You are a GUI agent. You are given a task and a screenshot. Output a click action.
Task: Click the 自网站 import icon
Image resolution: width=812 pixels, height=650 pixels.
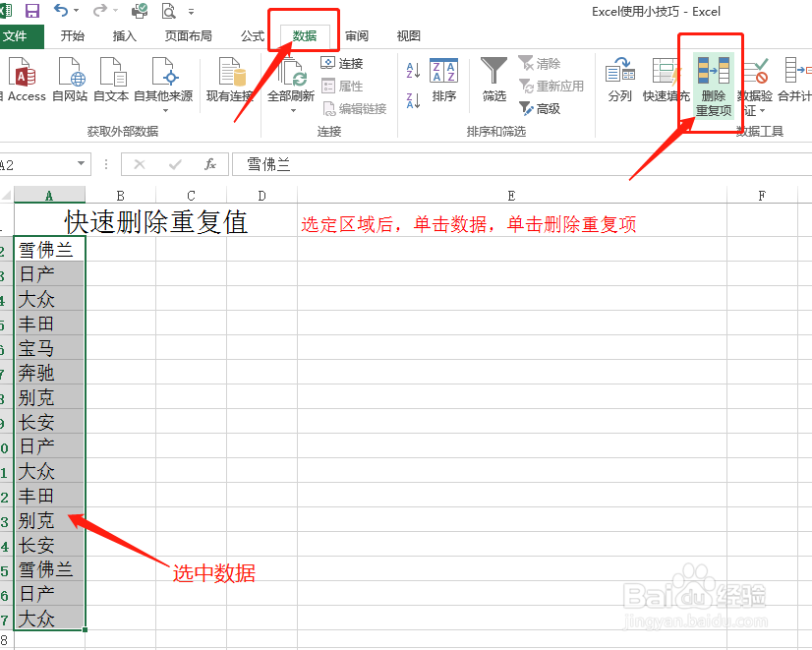(70, 79)
